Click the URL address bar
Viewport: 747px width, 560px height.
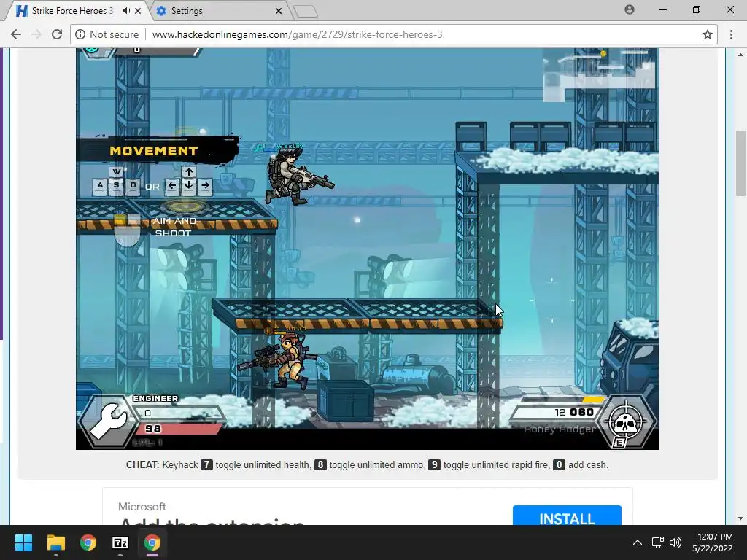pyautogui.click(x=394, y=34)
